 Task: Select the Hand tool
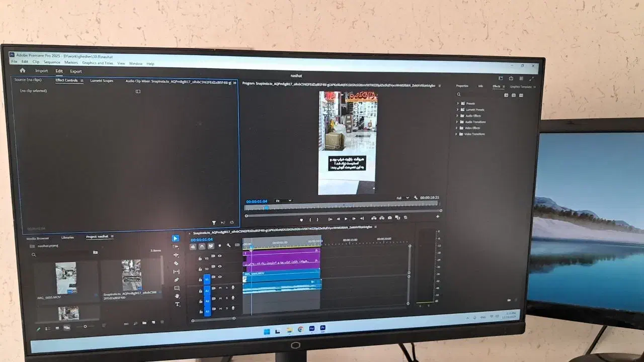point(177,296)
